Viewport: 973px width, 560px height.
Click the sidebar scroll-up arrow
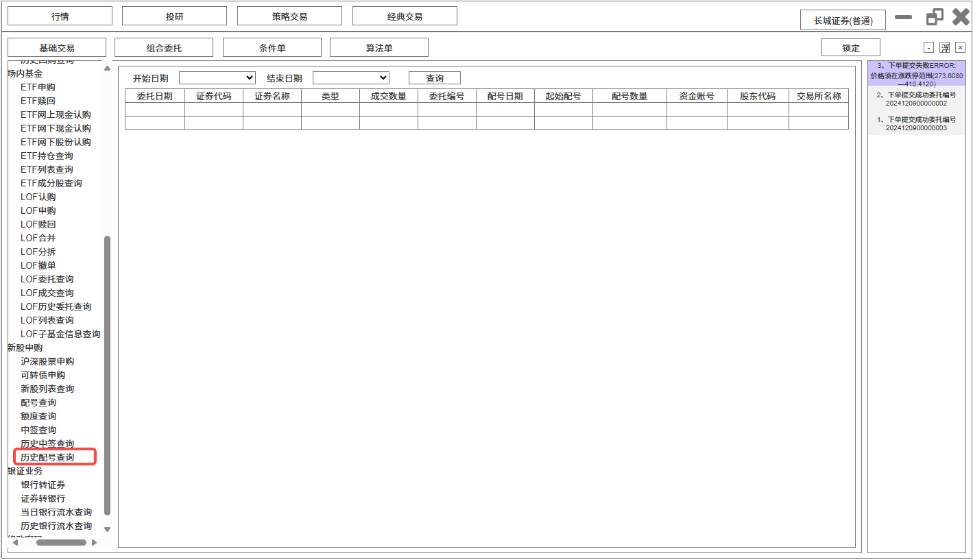tap(107, 68)
